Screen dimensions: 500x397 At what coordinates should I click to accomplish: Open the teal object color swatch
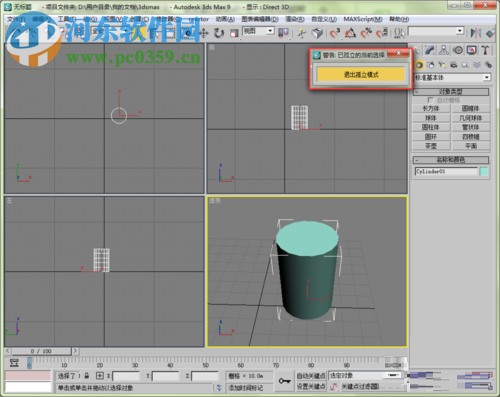[x=484, y=171]
